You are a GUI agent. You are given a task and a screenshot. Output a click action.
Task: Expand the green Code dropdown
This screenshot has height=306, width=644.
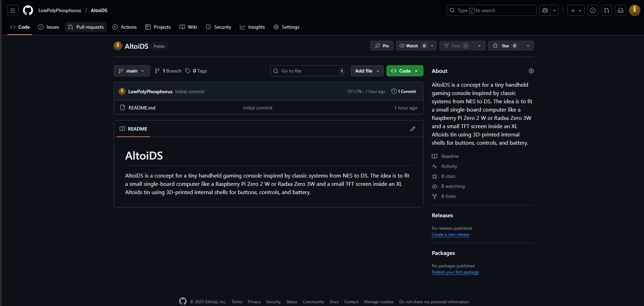tap(404, 71)
